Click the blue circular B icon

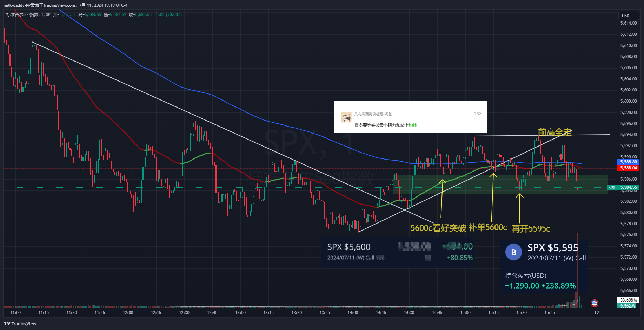(513, 252)
